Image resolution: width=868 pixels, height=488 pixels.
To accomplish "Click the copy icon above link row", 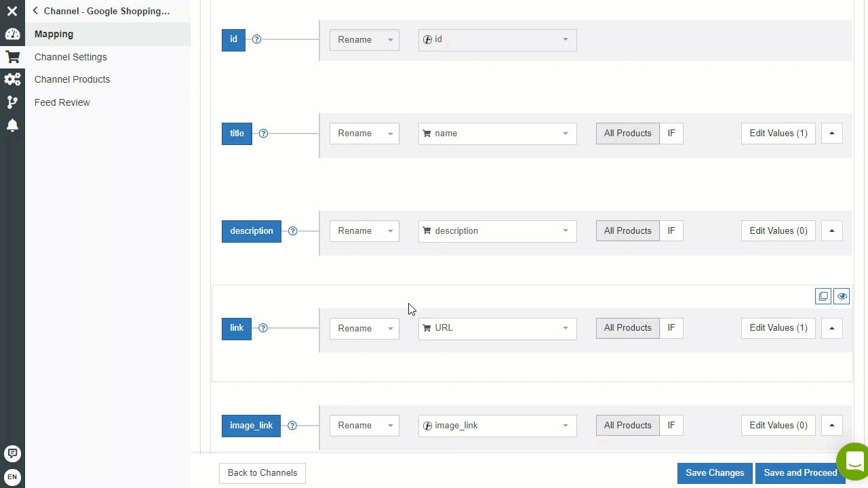I will (823, 296).
